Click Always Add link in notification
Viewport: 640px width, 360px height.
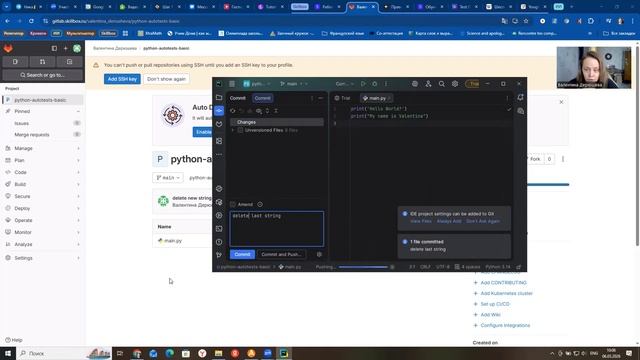(449, 221)
